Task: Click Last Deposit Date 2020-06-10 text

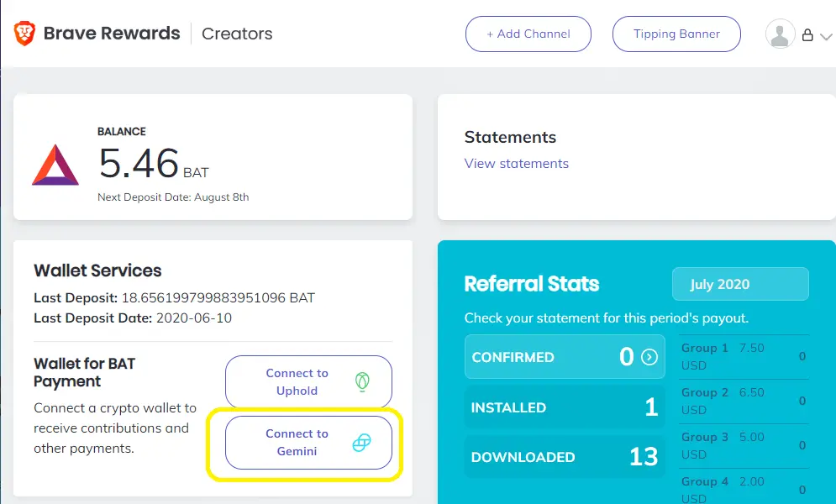Action: click(133, 318)
